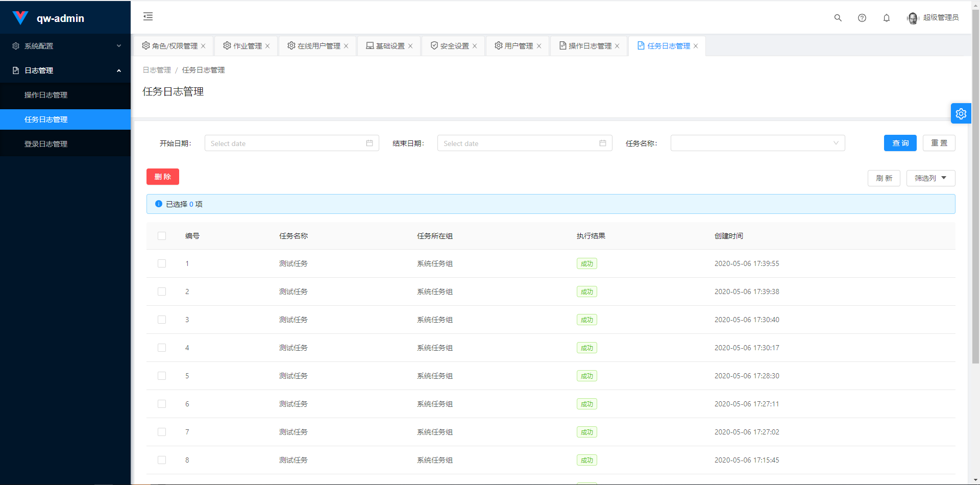Viewport: 980px width, 485px height.
Task: Click the 重置 button
Action: click(x=939, y=143)
